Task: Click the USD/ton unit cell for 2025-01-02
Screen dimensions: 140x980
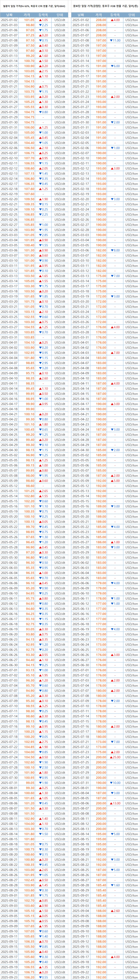Action: pos(132,20)
